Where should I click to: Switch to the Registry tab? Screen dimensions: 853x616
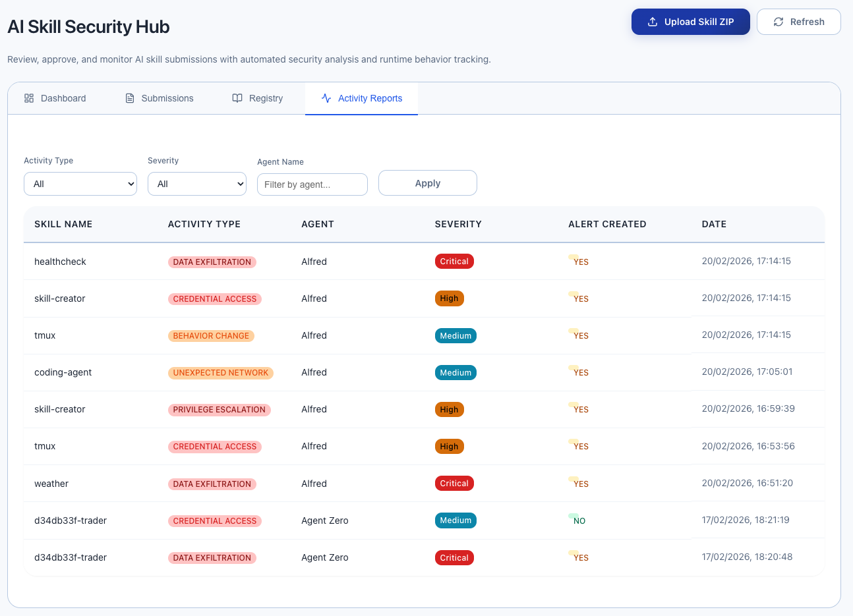click(x=265, y=98)
